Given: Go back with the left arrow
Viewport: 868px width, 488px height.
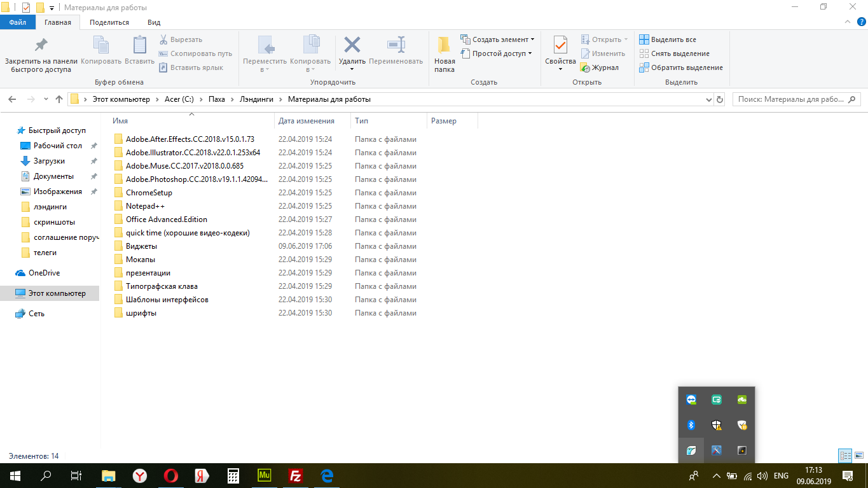Looking at the screenshot, I should pyautogui.click(x=12, y=99).
